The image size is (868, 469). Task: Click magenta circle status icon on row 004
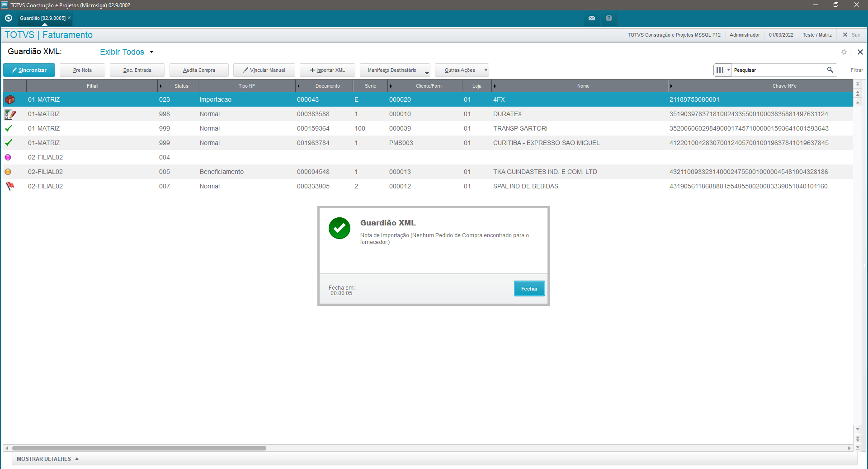pos(8,157)
